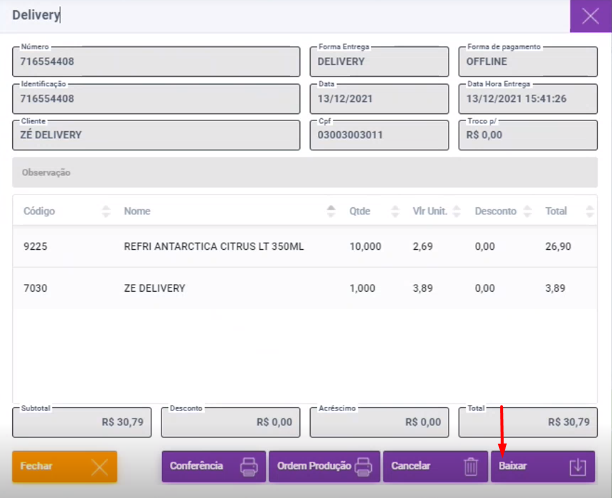The image size is (612, 498).
Task: Select row code 7030
Action: [x=35, y=288]
